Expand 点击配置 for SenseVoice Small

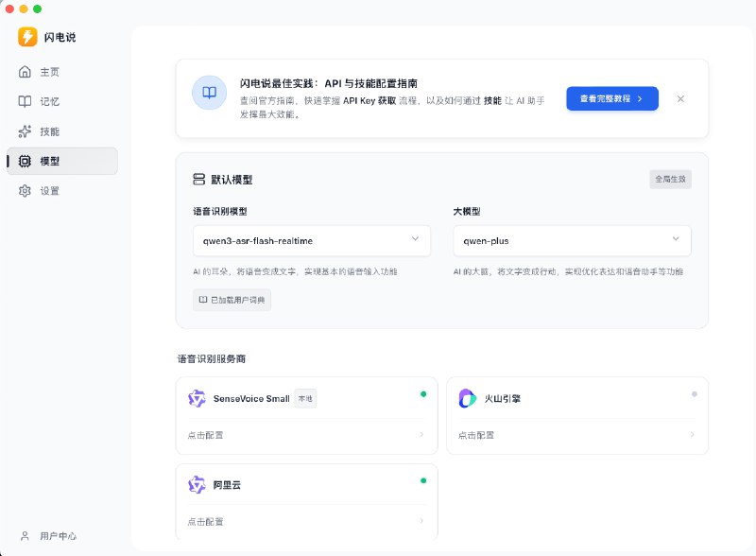point(207,435)
